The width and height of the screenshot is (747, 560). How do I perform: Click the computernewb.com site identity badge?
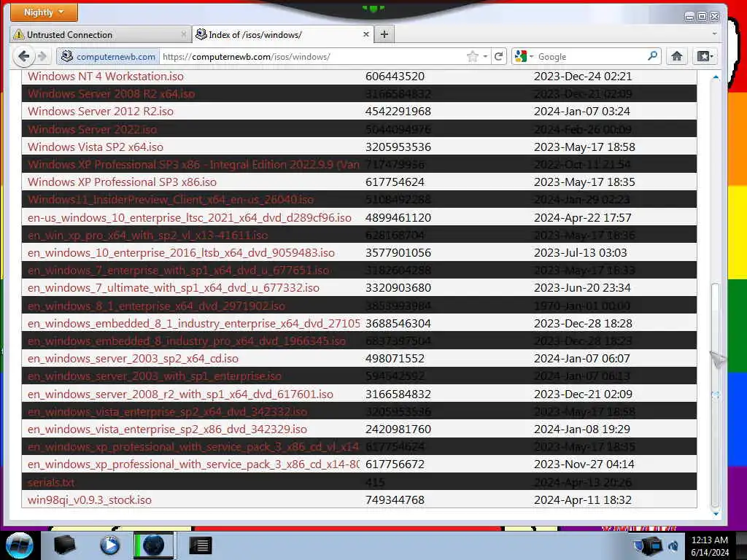click(108, 57)
